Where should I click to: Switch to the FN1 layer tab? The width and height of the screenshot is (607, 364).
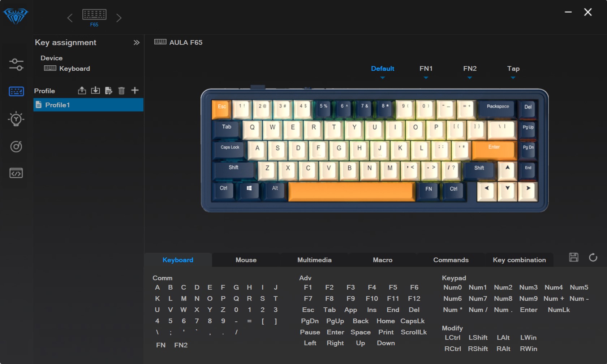(426, 69)
